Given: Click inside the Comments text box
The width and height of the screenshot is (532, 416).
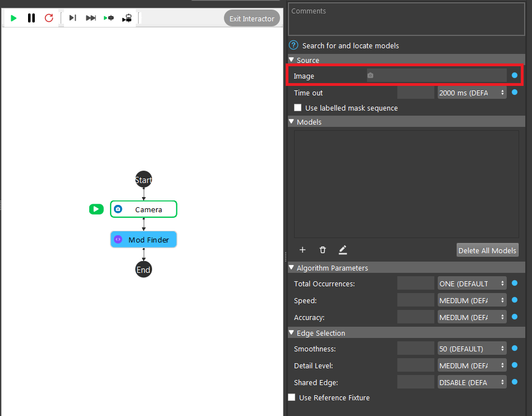Looking at the screenshot, I should [x=406, y=19].
